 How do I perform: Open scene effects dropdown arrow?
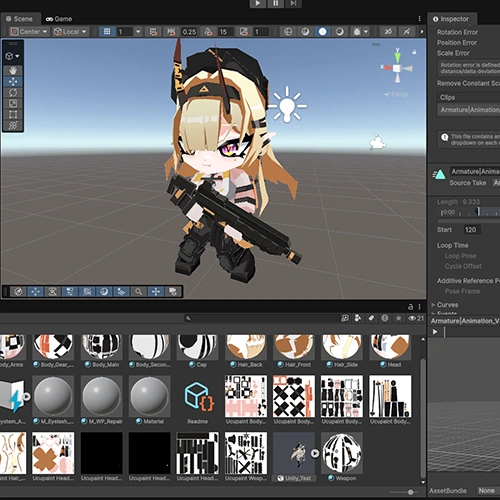(x=366, y=32)
